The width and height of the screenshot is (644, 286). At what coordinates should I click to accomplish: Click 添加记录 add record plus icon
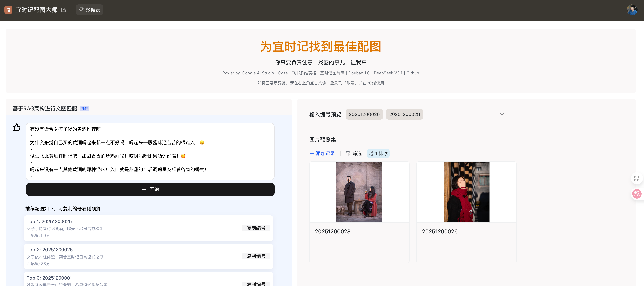(312, 154)
